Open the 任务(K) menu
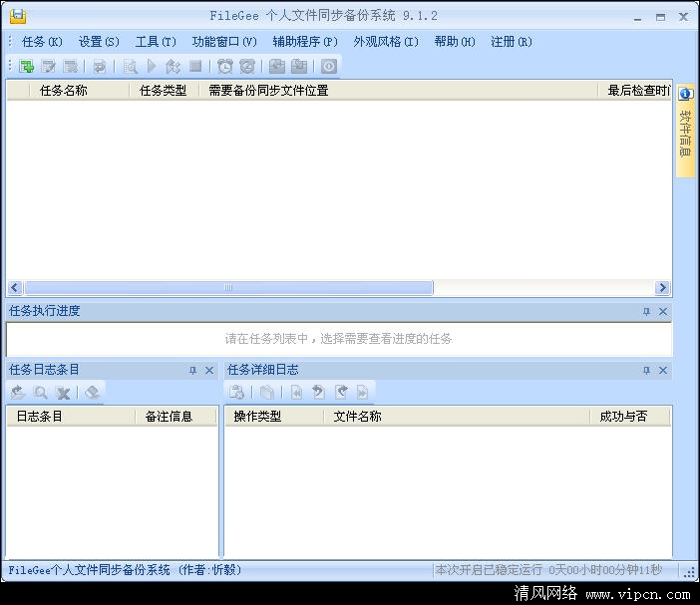This screenshot has height=605, width=700. point(42,42)
